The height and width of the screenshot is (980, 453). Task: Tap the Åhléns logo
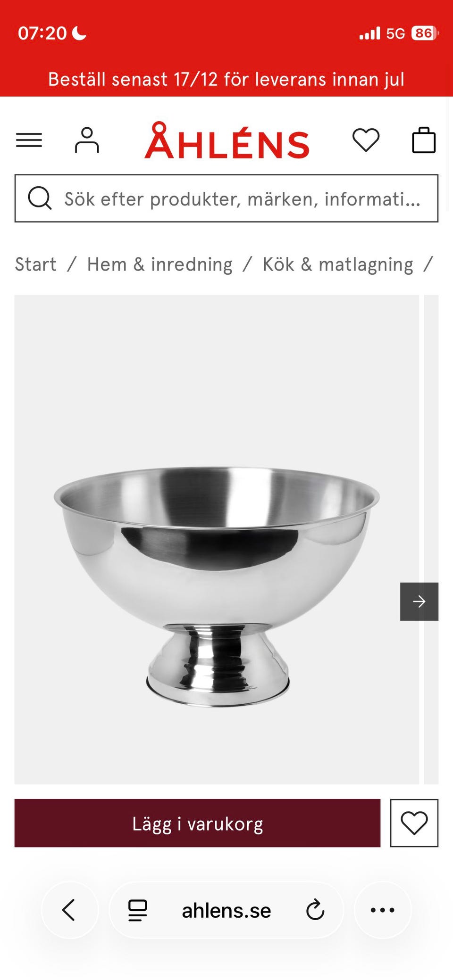tap(227, 140)
